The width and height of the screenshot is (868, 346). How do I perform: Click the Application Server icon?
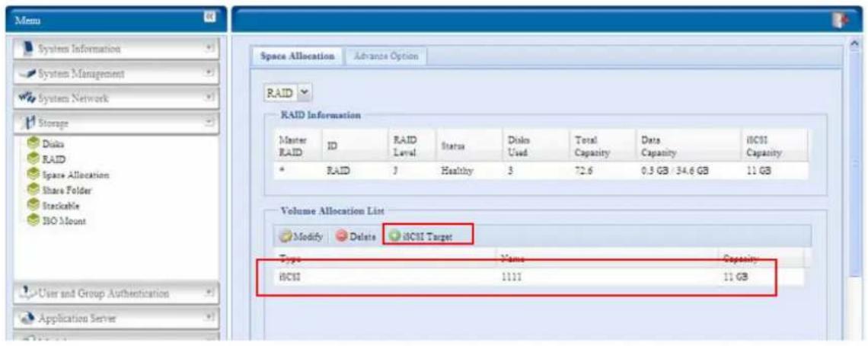point(29,319)
